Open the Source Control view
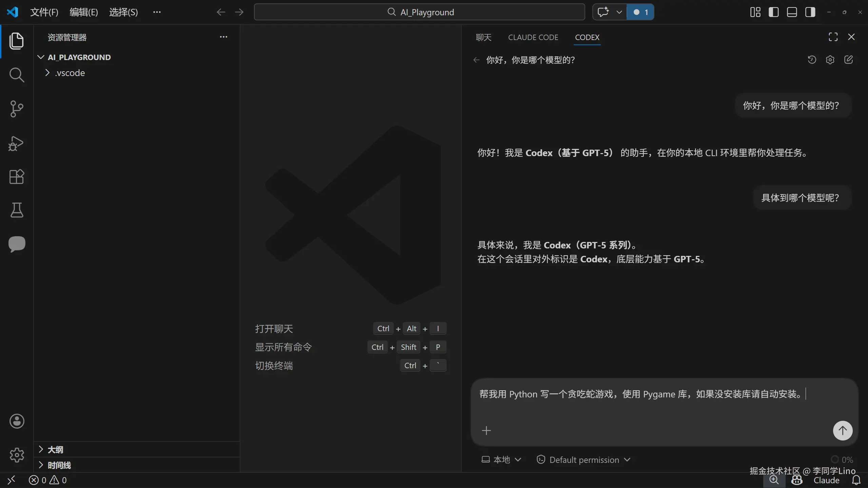 point(16,109)
